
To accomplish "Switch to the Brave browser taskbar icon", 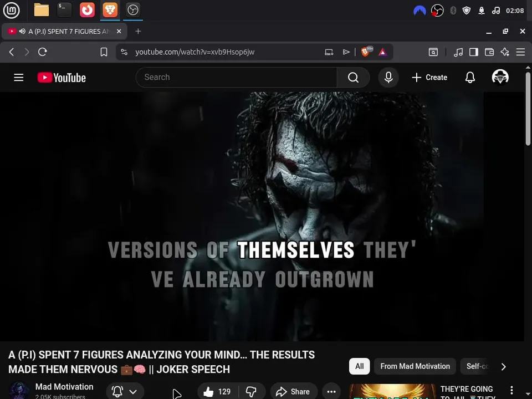I will [110, 10].
